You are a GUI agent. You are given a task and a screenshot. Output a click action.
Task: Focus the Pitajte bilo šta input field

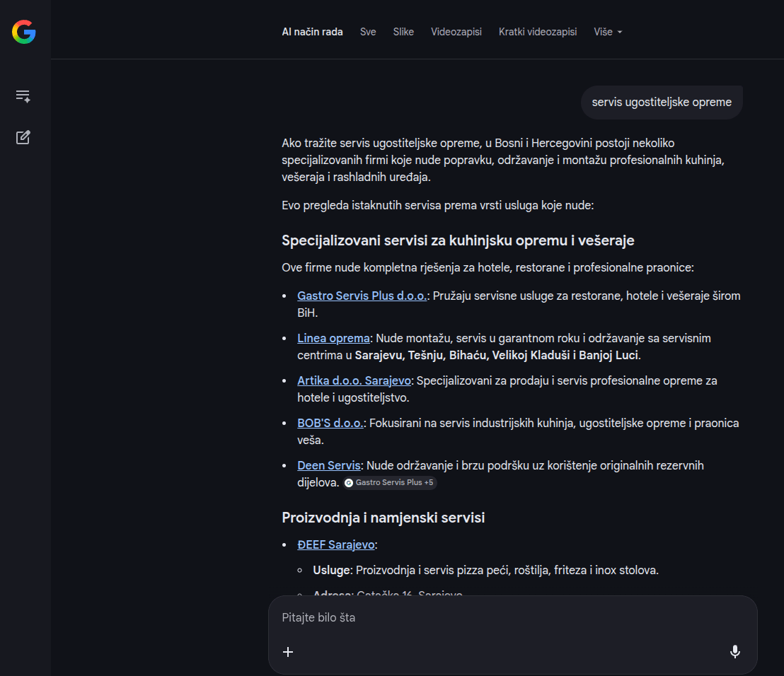click(495, 617)
